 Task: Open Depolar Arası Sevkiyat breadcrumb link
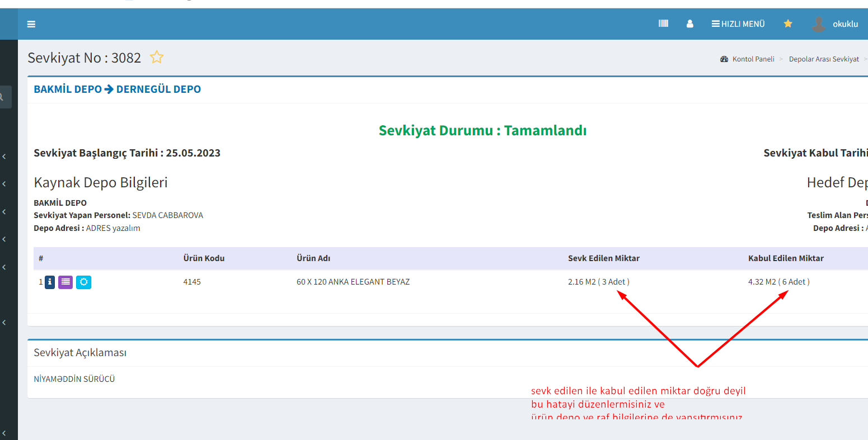click(x=823, y=59)
